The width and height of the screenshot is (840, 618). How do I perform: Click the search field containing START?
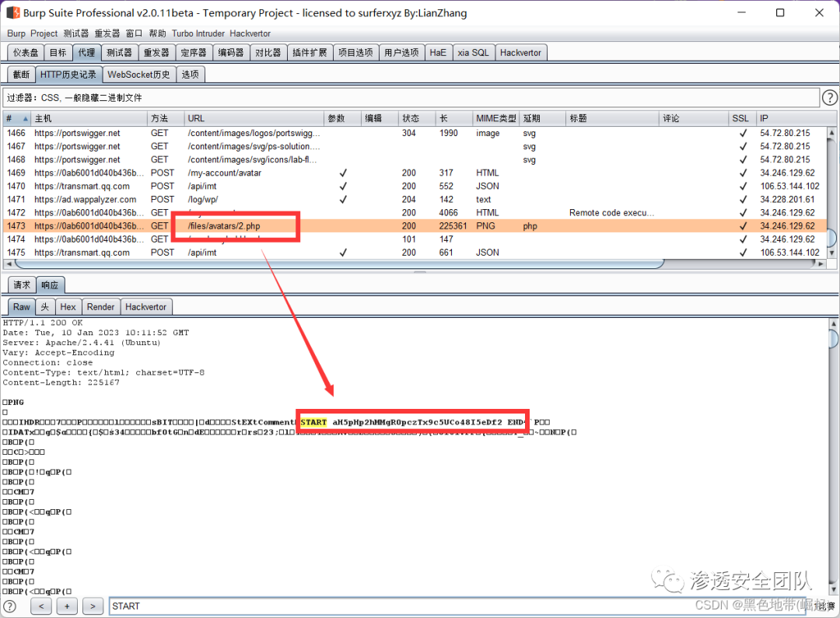click(457, 606)
